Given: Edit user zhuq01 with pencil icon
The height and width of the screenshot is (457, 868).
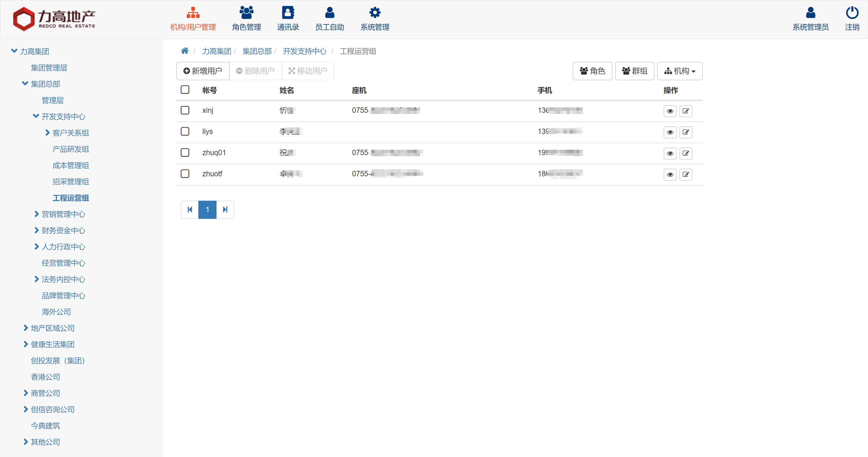Looking at the screenshot, I should pos(686,154).
